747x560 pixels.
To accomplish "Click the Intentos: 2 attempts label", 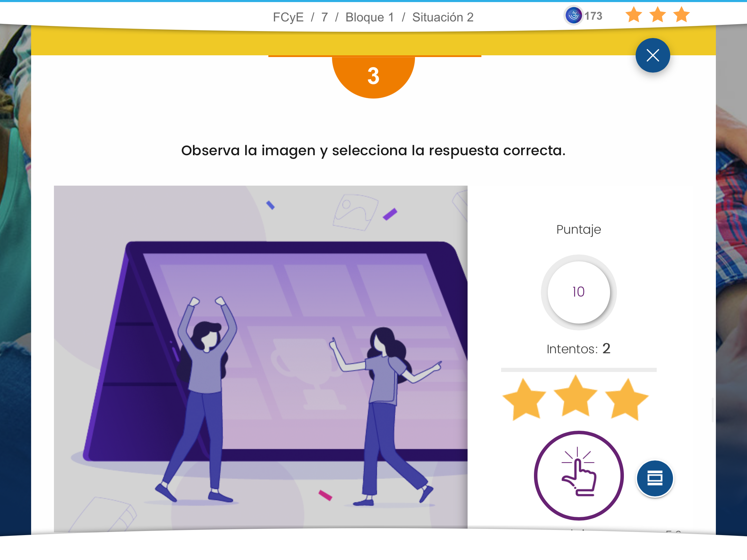I will pos(579,349).
